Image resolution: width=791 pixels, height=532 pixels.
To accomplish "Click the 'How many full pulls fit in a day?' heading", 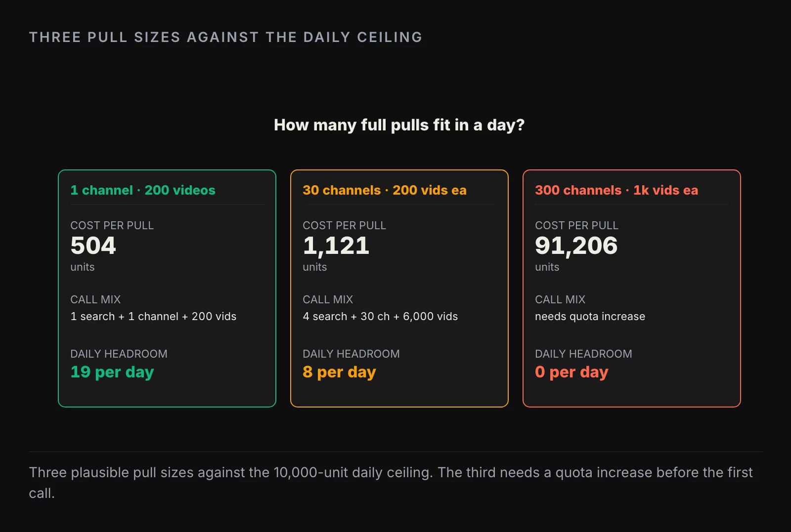I will point(399,125).
